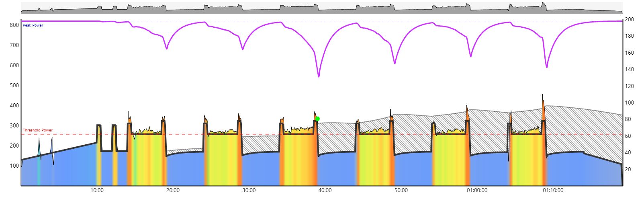Click the 40:00 time axis tick label
Image resolution: width=644 pixels, height=201 pixels.
[325, 191]
